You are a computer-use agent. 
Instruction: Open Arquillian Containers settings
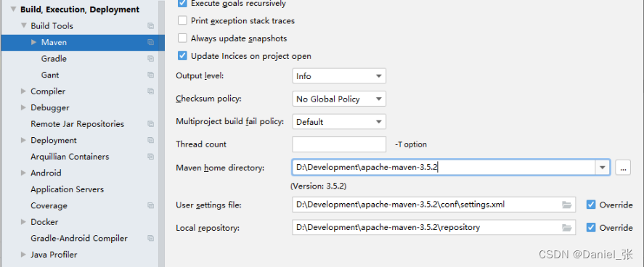pyautogui.click(x=70, y=157)
